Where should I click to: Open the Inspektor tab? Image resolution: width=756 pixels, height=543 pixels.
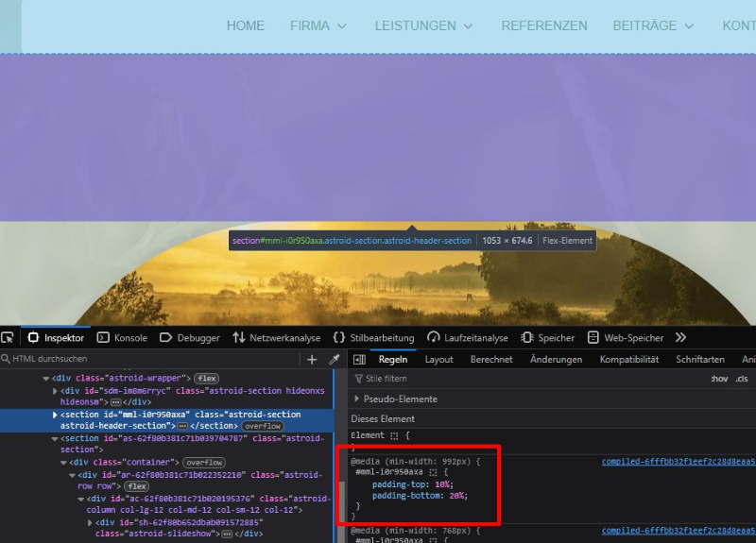pos(56,338)
